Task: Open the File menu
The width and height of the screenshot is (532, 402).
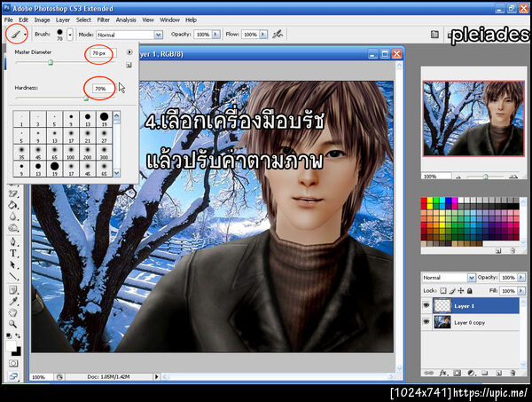Action: click(9, 20)
